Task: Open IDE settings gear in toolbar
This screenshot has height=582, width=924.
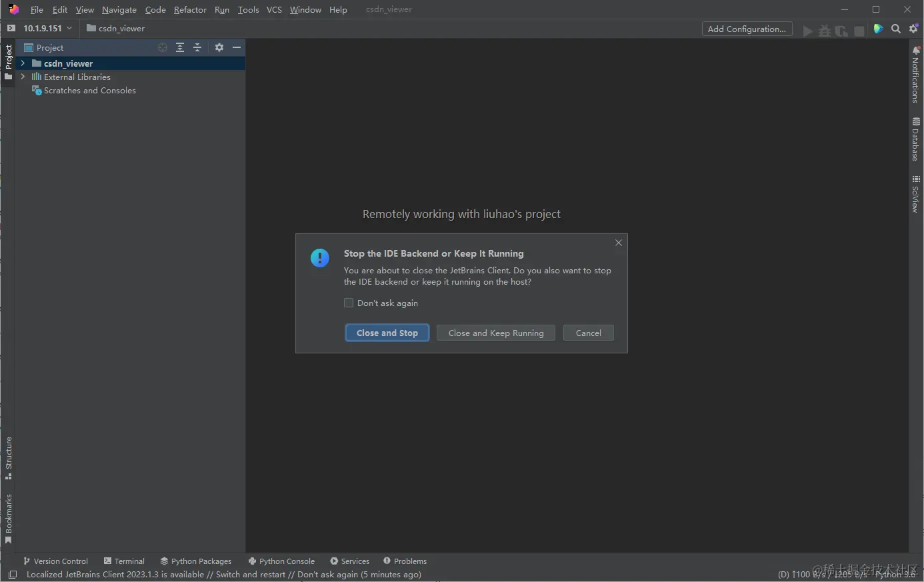Action: click(x=913, y=29)
